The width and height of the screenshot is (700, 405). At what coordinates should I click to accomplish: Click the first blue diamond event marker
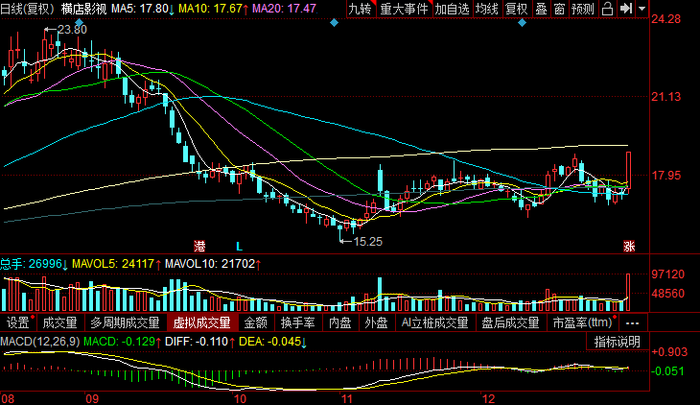(x=79, y=22)
